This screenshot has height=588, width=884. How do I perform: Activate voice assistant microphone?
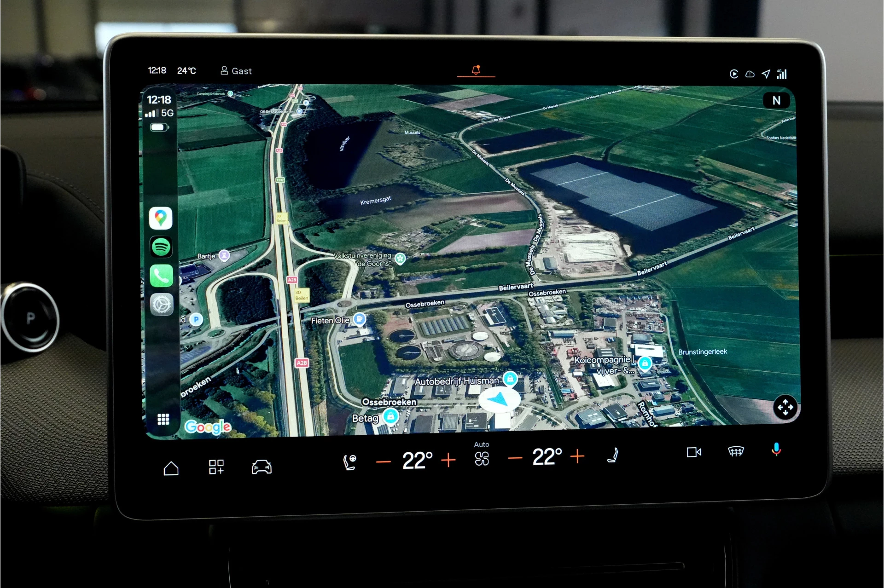(776, 450)
